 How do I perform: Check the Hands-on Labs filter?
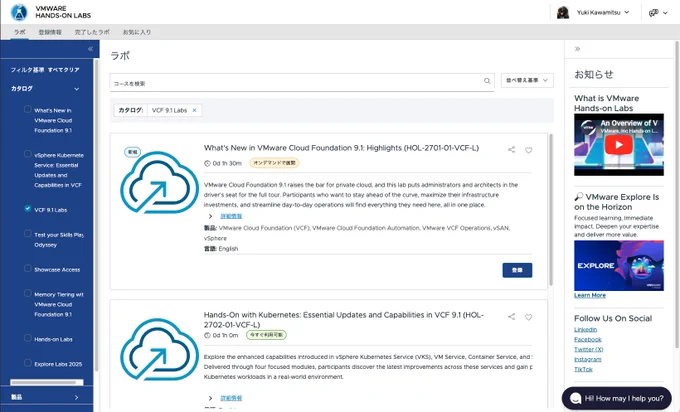(28, 338)
